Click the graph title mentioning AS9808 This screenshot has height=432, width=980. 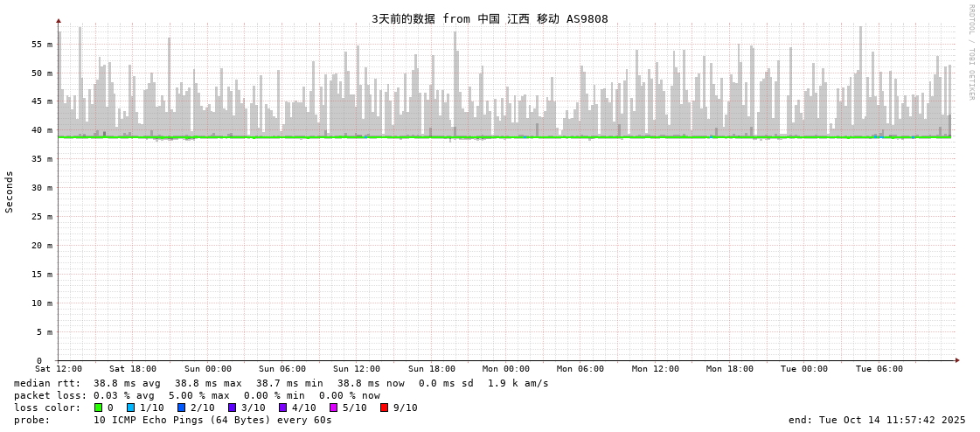(490, 18)
